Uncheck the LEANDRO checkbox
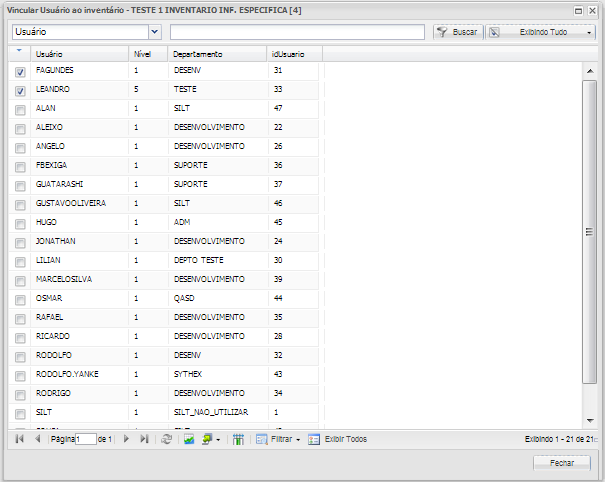Viewport: 605px width, 482px height. click(x=20, y=91)
